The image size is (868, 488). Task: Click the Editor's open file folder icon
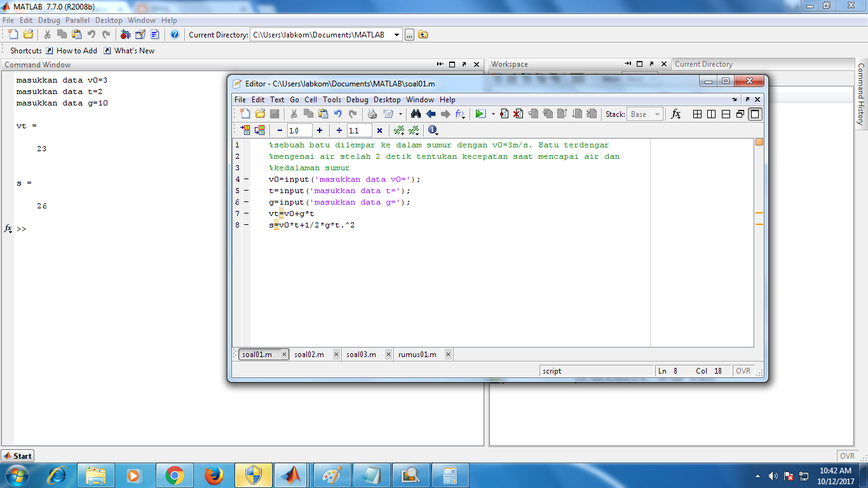[260, 114]
